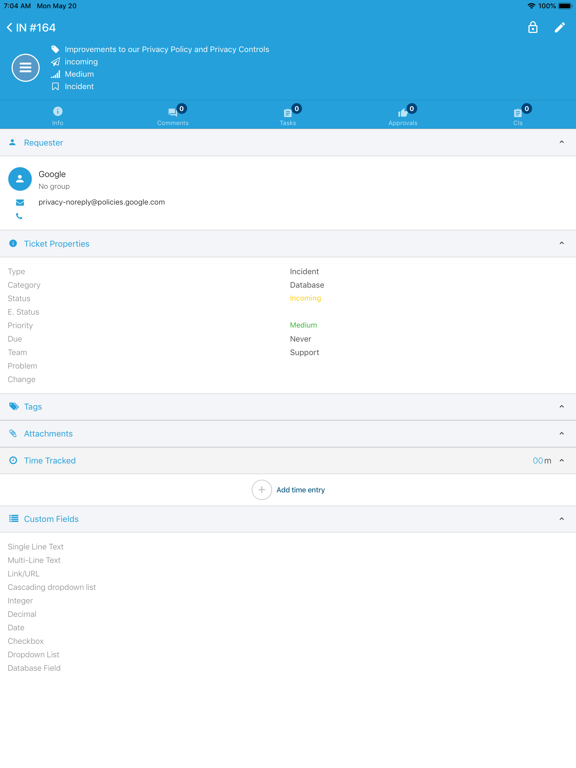The height and width of the screenshot is (768, 576).
Task: Tap the Attachments paperclip icon
Action: pos(13,433)
